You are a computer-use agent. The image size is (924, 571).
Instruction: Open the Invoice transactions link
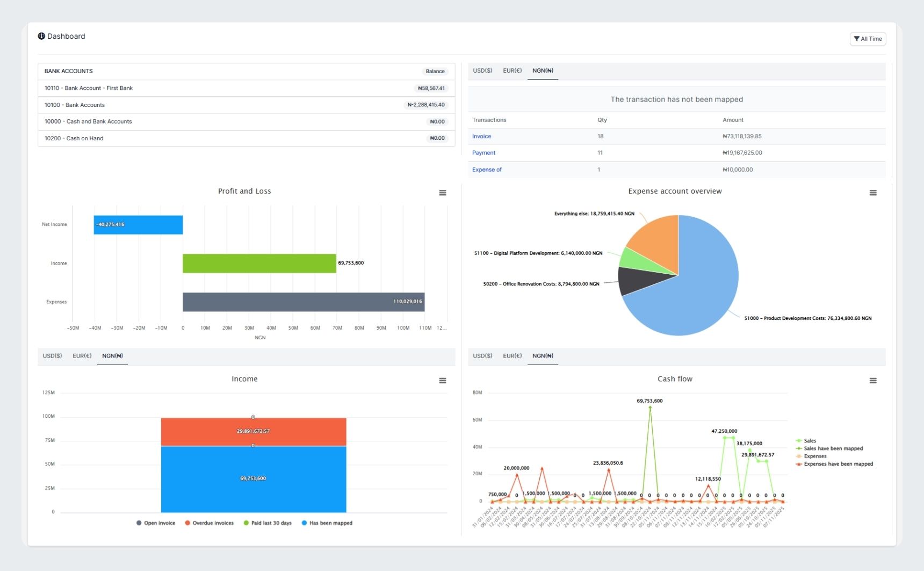[481, 137]
